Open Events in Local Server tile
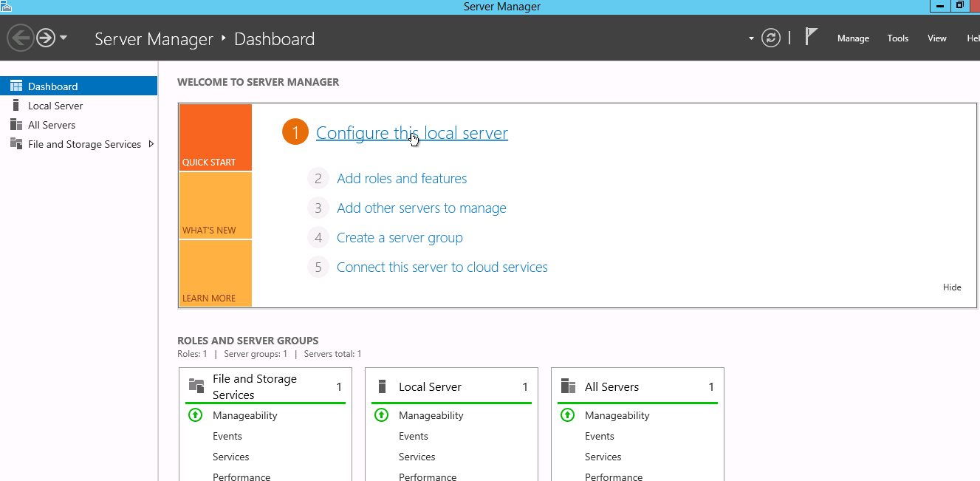Viewport: 980px width, 481px height. point(414,436)
